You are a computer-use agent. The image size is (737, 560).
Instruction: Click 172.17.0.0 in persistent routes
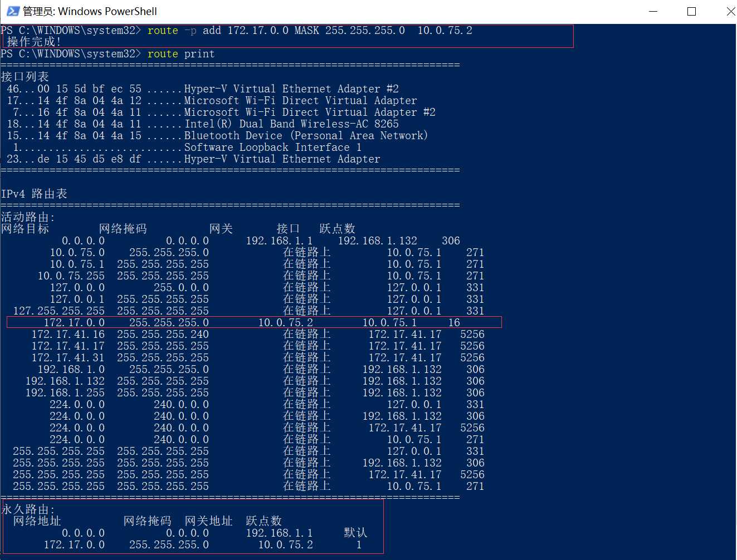(x=74, y=545)
